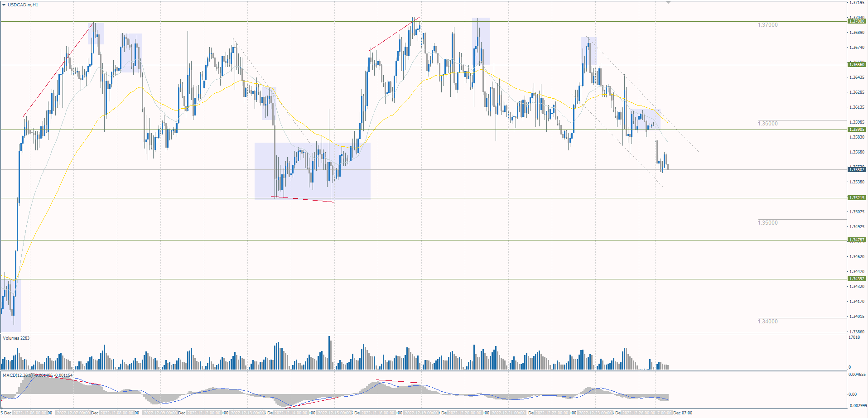Screen dimensions: 868x418
Task: Click the 17018 volume scale value
Action: pyautogui.click(x=854, y=337)
